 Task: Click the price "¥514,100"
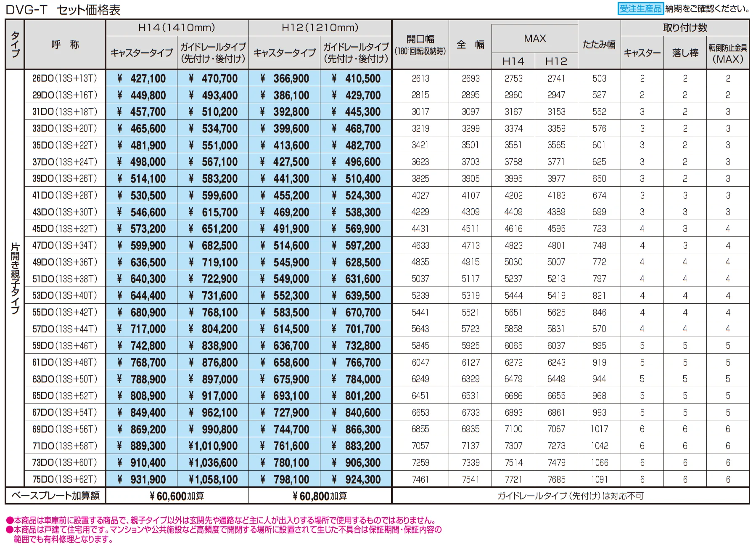(142, 178)
